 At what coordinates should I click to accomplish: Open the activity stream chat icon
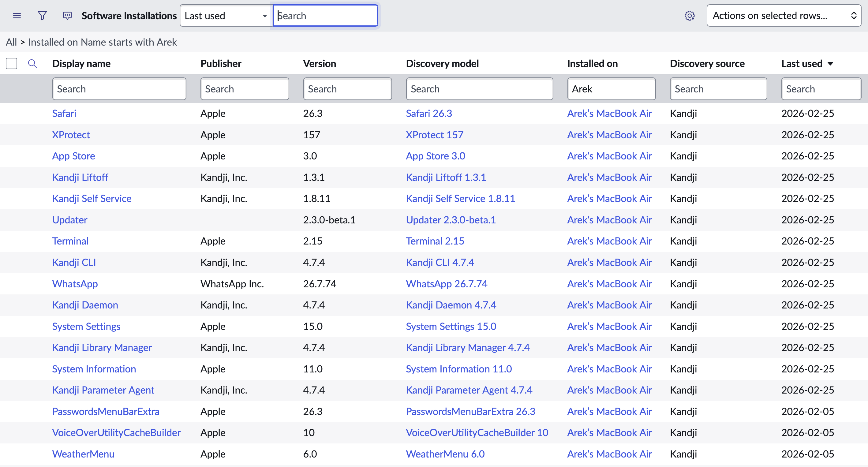tap(67, 16)
